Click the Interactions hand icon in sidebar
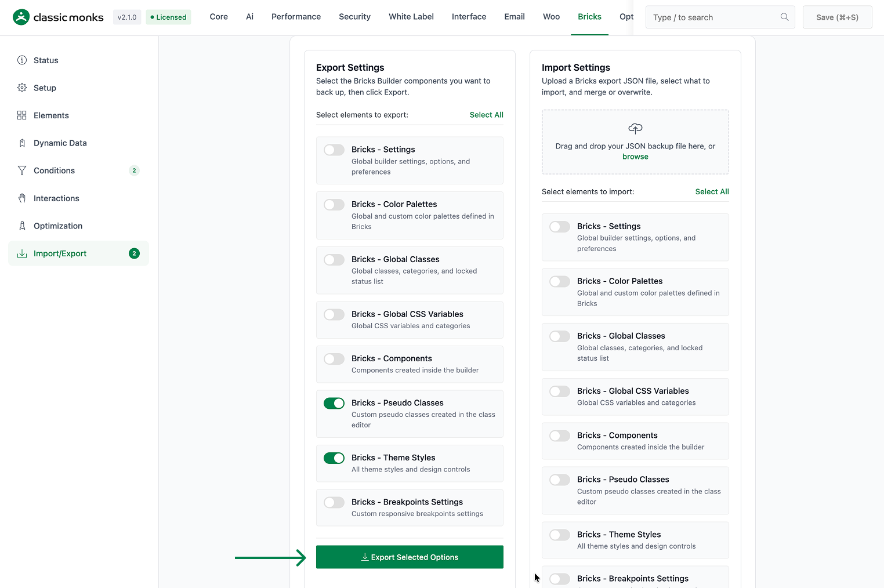884x588 pixels. (x=22, y=198)
